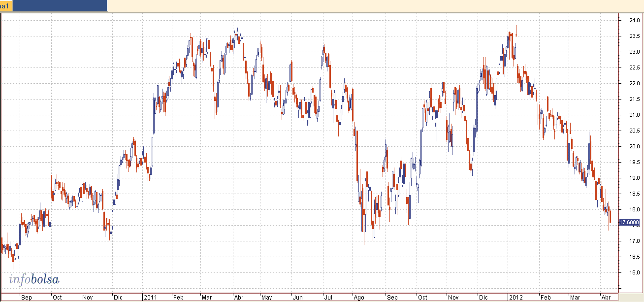The image size is (644, 302).
Task: Click the 19.0 price axis label
Action: 634,178
